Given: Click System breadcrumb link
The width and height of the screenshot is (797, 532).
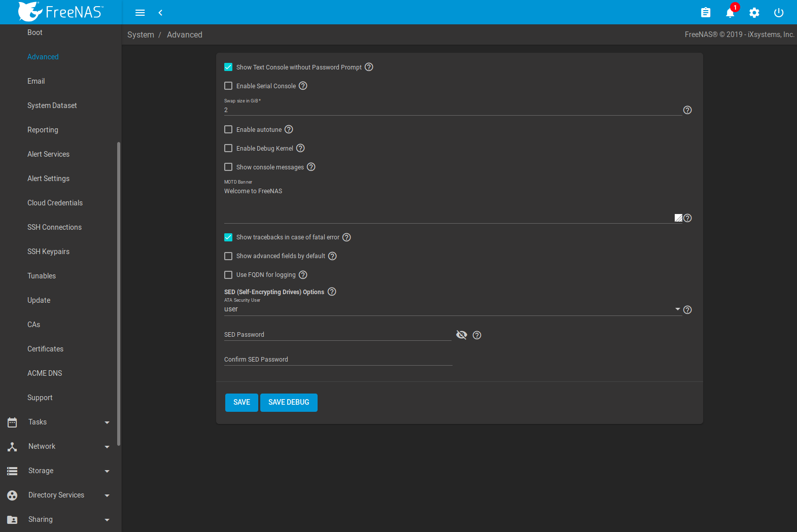Looking at the screenshot, I should coord(141,34).
